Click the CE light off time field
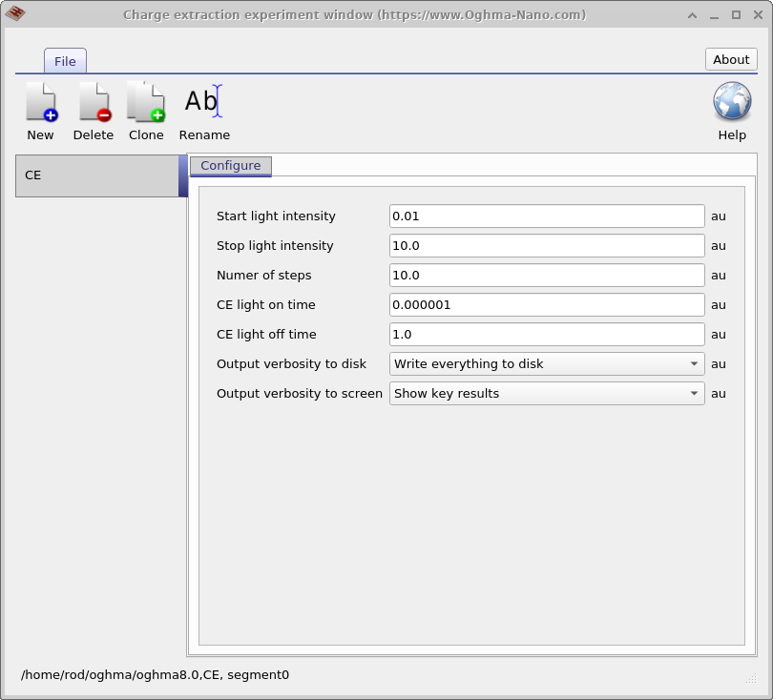 click(x=546, y=334)
